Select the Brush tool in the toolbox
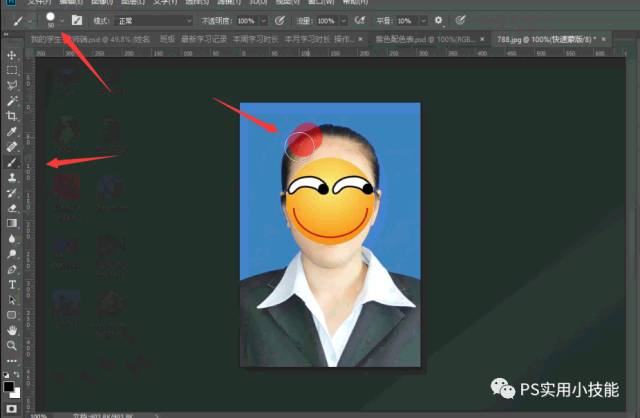The height and width of the screenshot is (418, 640). tap(12, 162)
